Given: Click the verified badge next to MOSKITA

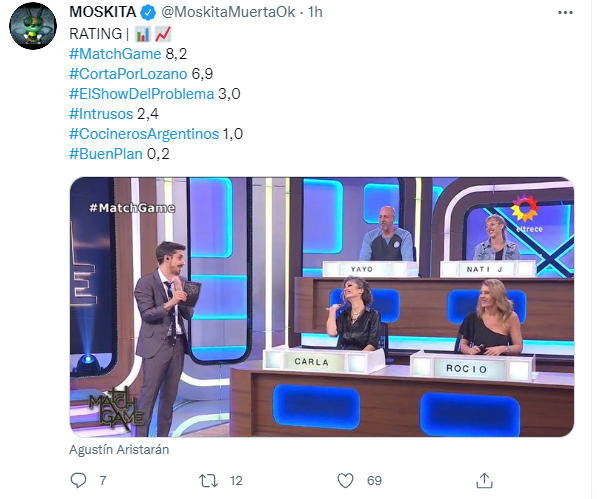Looking at the screenshot, I should [148, 13].
